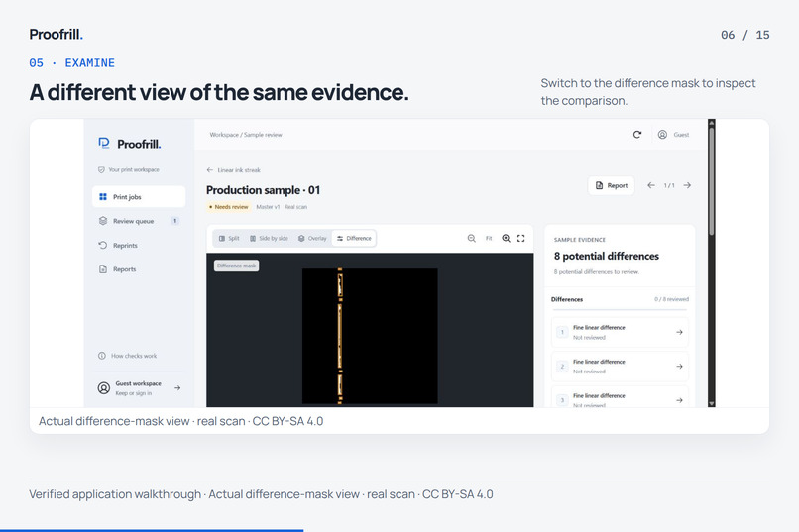Click the Production sample · 01 title
This screenshot has width=799, height=532.
pos(264,190)
